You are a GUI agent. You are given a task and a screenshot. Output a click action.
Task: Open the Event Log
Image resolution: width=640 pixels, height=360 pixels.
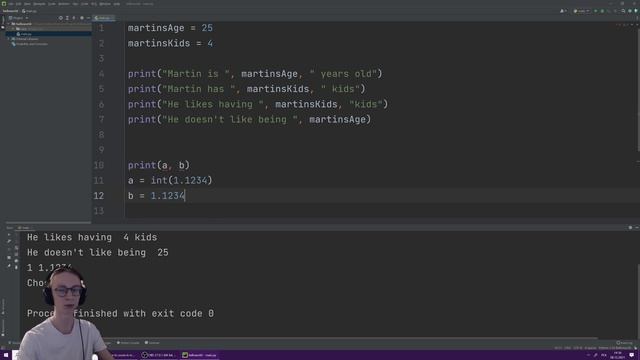[x=624, y=343]
